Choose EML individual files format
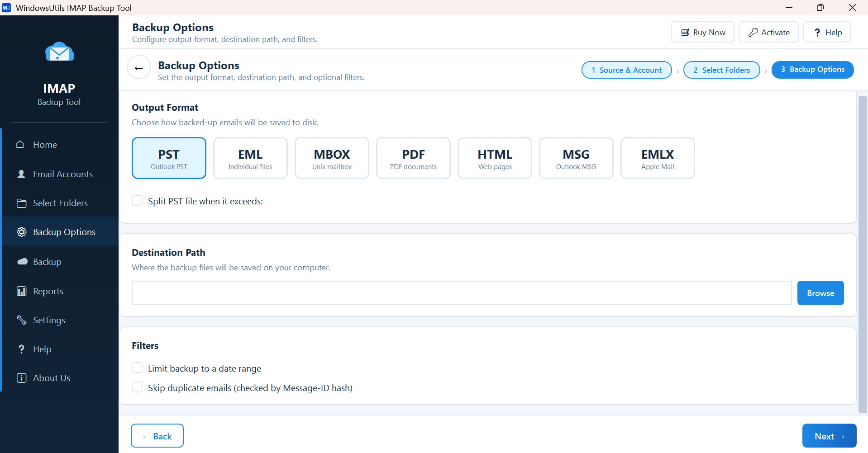 click(x=250, y=158)
